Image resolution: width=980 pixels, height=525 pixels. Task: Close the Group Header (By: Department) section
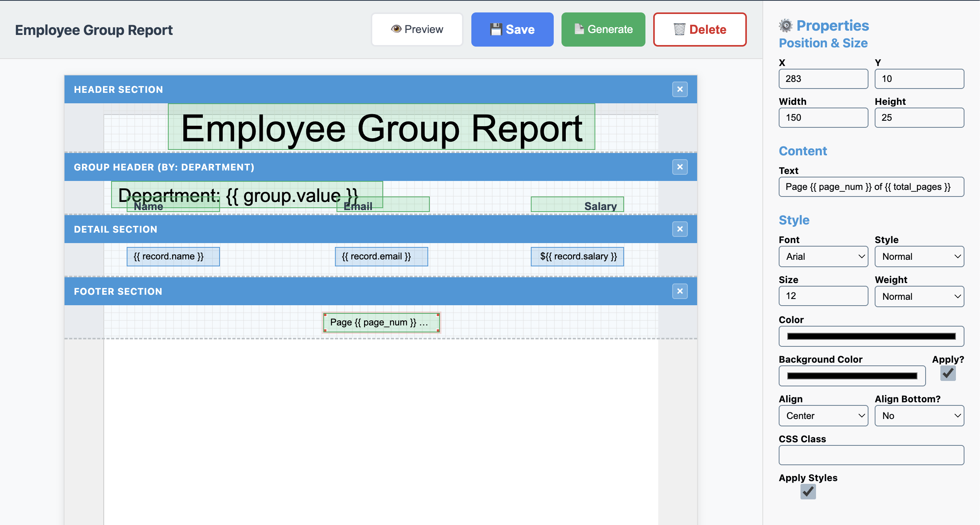click(680, 167)
